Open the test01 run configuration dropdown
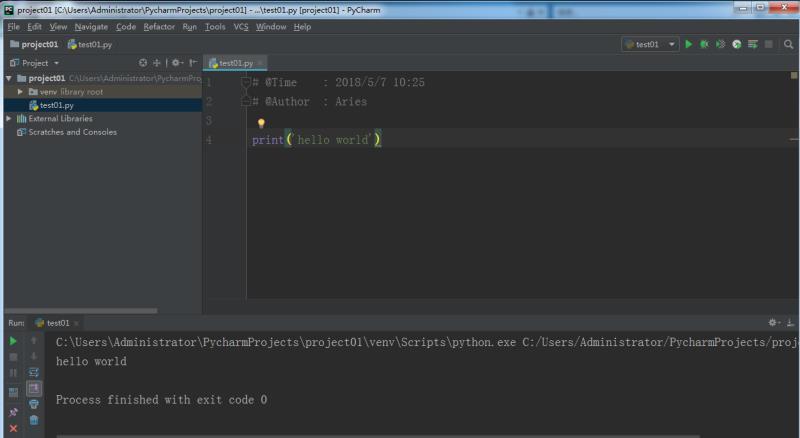Viewport: 800px width, 438px height. [x=651, y=44]
